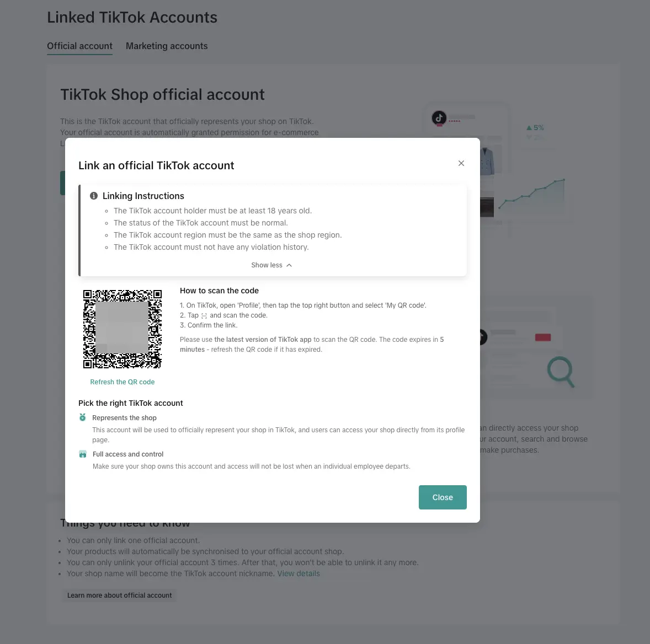Select the medal icon next to Represents the shop
650x644 pixels.
(x=83, y=417)
